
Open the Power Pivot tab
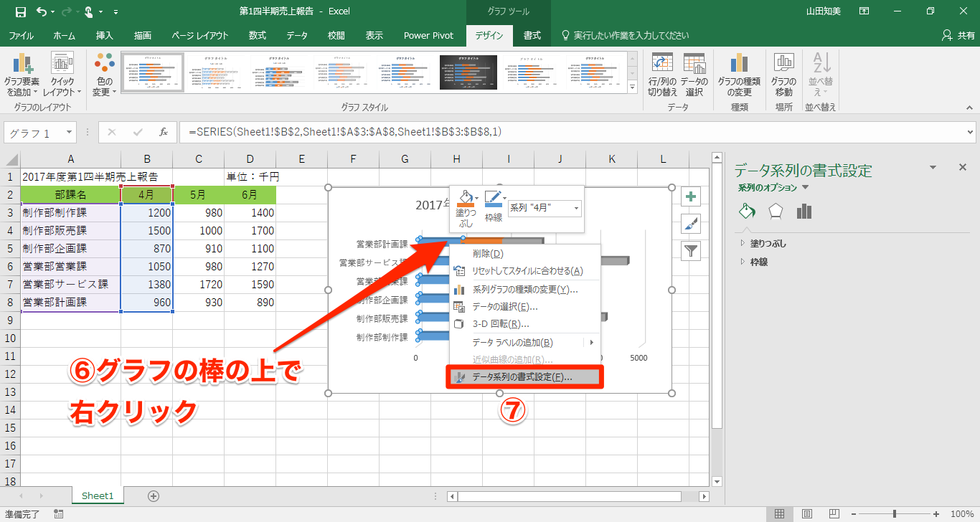pos(428,35)
